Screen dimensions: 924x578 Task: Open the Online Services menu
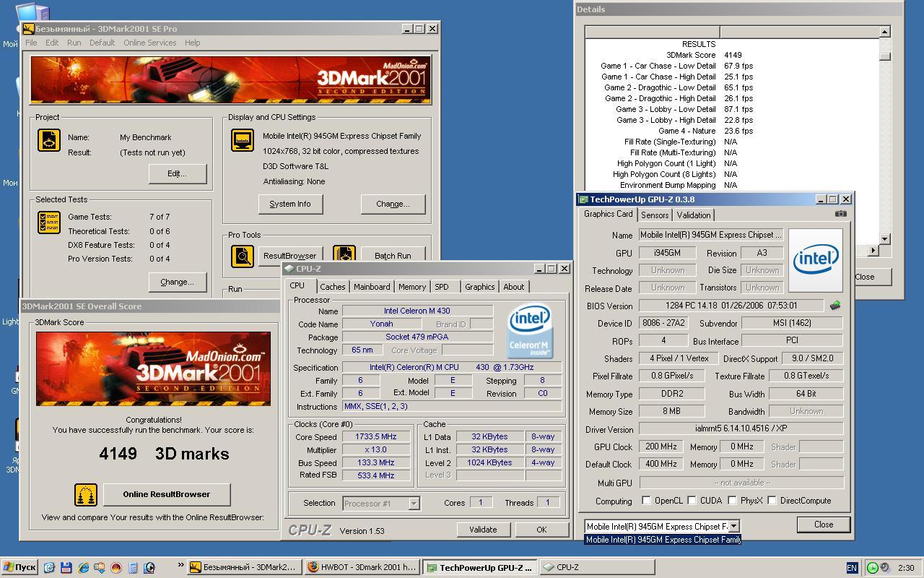149,43
